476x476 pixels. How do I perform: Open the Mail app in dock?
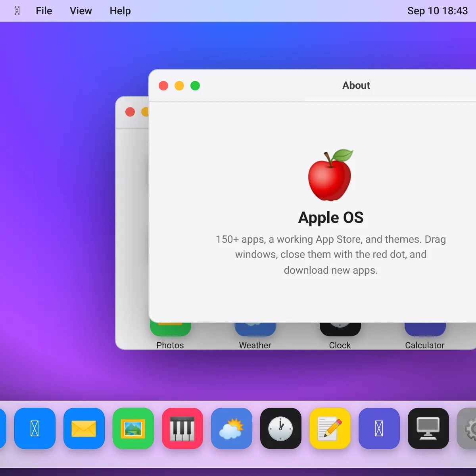pyautogui.click(x=84, y=428)
